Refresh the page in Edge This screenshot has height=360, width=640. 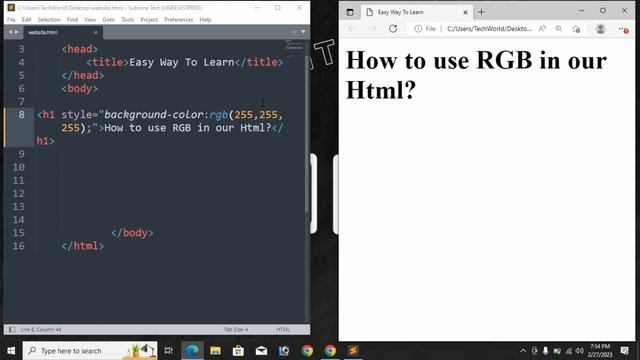tap(393, 29)
